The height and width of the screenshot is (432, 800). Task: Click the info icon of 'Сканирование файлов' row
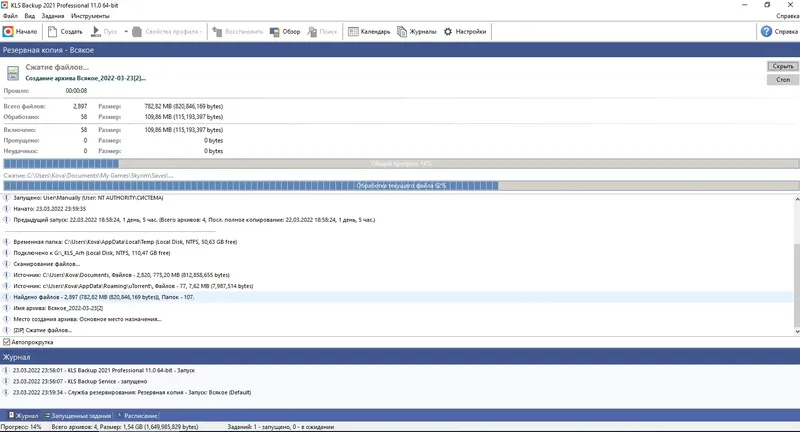[7, 264]
